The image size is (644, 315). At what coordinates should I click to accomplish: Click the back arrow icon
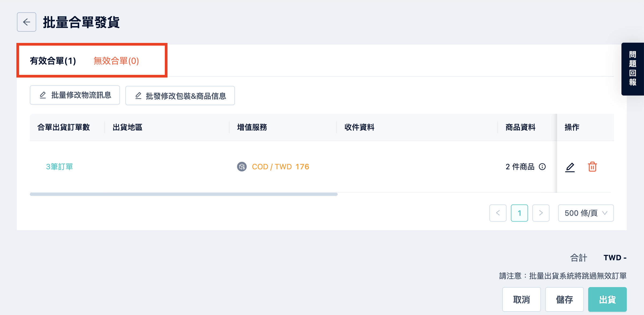27,22
